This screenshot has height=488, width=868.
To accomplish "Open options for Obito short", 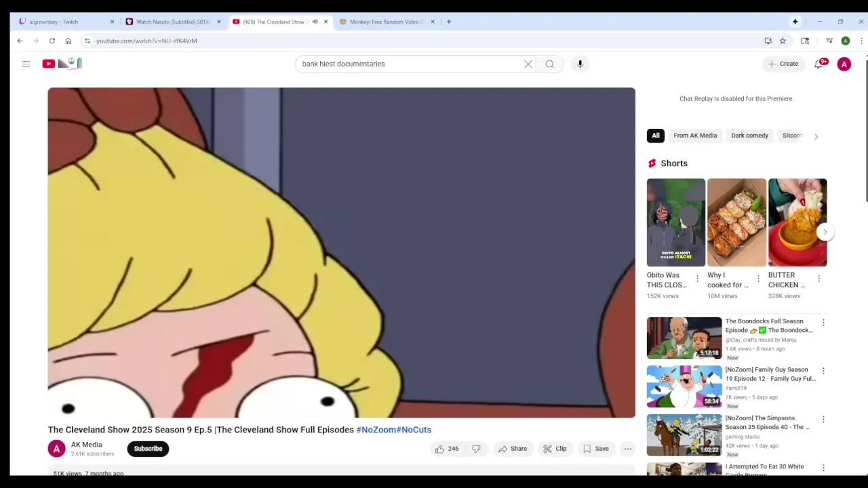I will [x=697, y=279].
